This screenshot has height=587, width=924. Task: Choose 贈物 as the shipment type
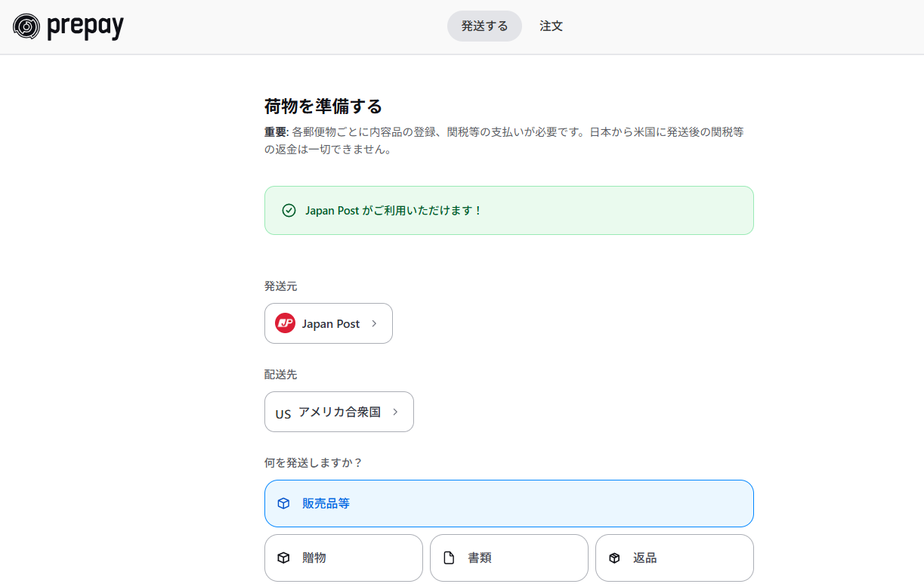point(344,558)
